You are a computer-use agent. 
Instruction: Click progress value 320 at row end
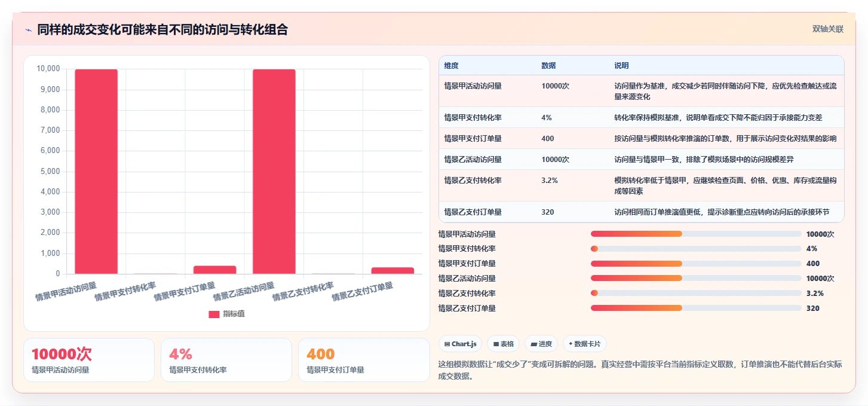click(813, 309)
